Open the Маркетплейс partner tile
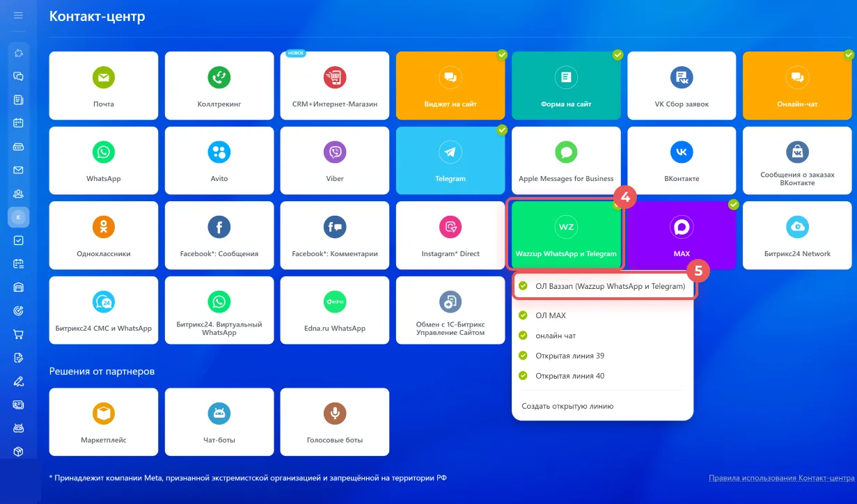The width and height of the screenshot is (857, 504). pyautogui.click(x=104, y=422)
